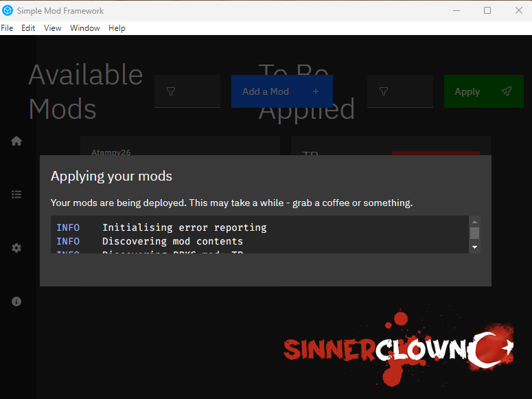Go to the Home page in sidebar

[16, 141]
